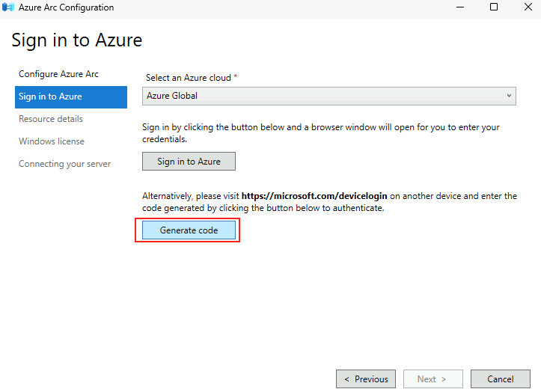Click the https://microsoft.com/devicelogin URL text
The image size is (541, 392).
point(314,196)
